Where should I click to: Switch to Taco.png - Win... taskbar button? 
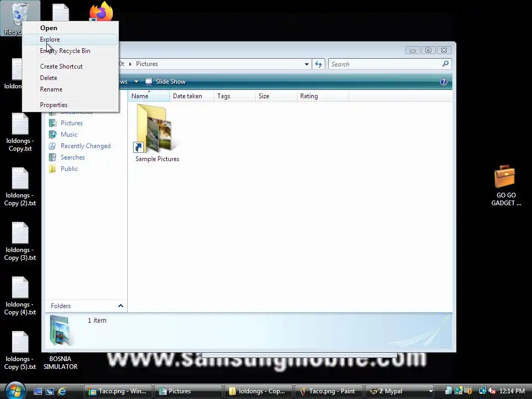(118, 391)
